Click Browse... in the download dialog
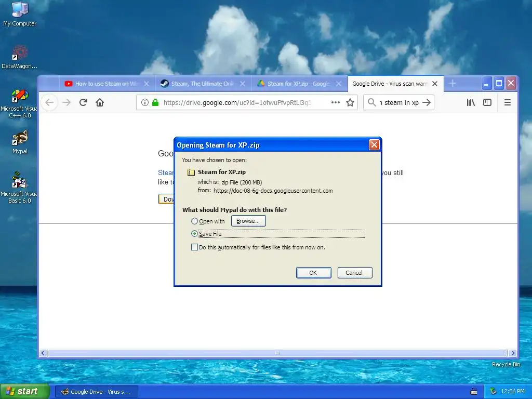Screen dimensions: 532x399 point(248,221)
